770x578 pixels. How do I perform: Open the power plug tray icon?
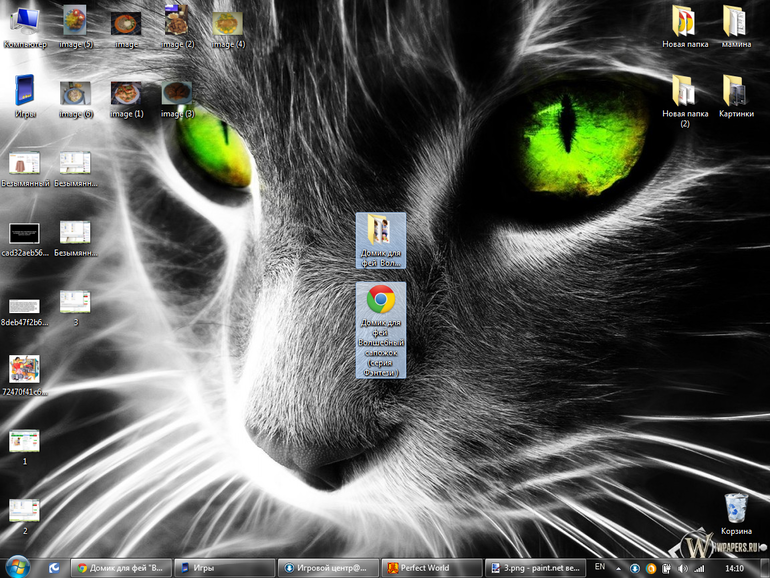coord(666,569)
